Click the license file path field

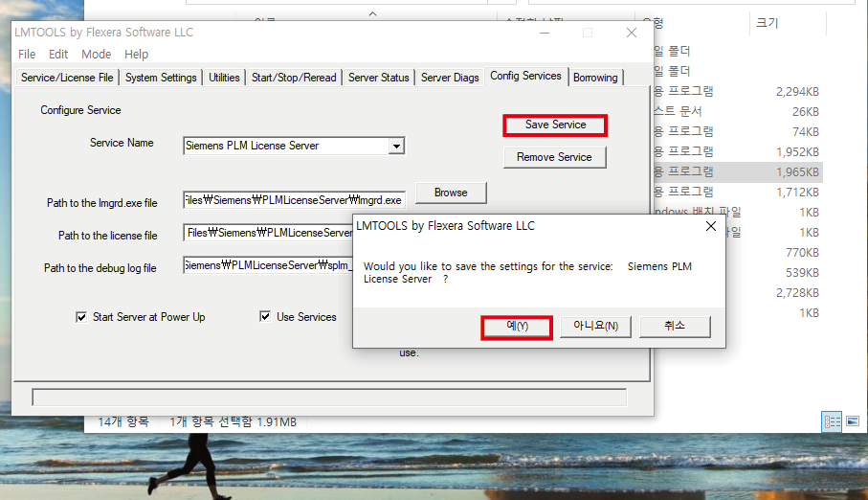[x=268, y=233]
